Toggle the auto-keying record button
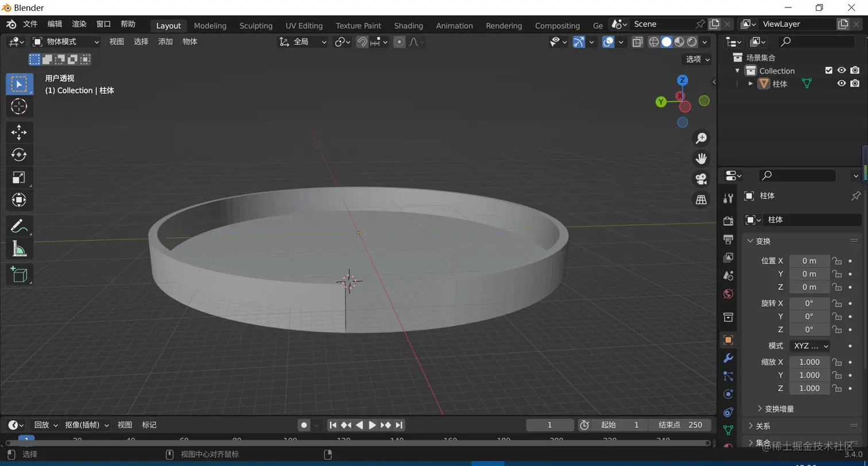 [304, 425]
